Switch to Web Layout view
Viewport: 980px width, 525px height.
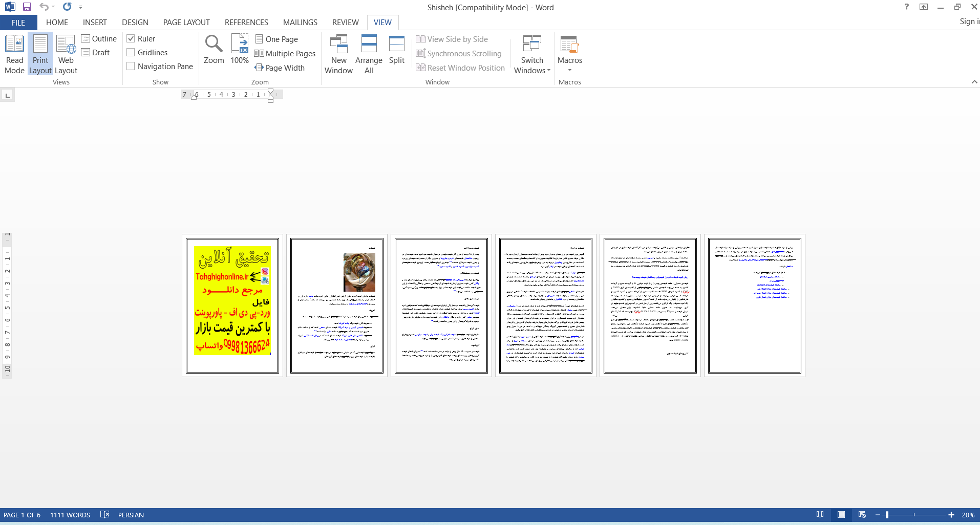(x=66, y=54)
